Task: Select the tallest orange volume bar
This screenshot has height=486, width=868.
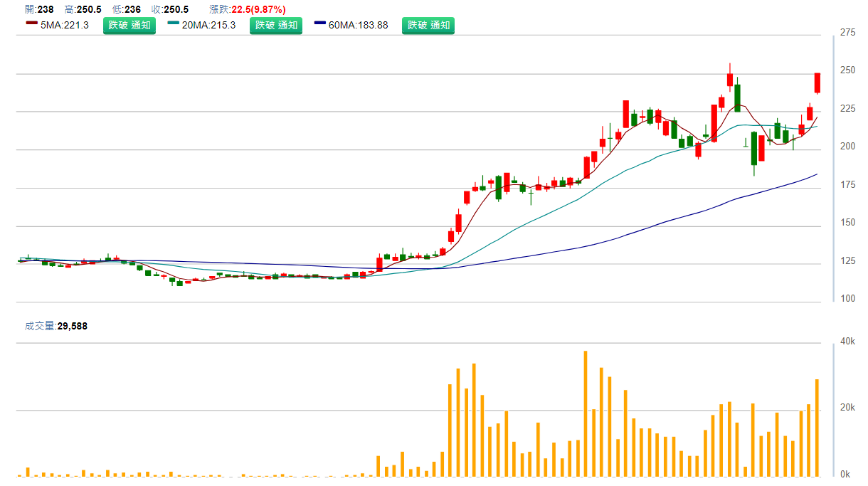Action: point(586,413)
